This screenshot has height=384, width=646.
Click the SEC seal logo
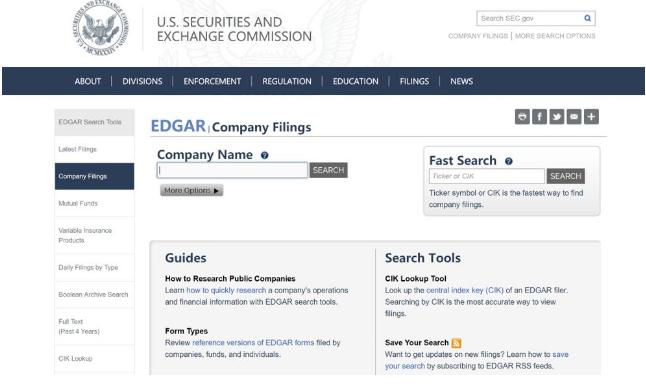(101, 28)
